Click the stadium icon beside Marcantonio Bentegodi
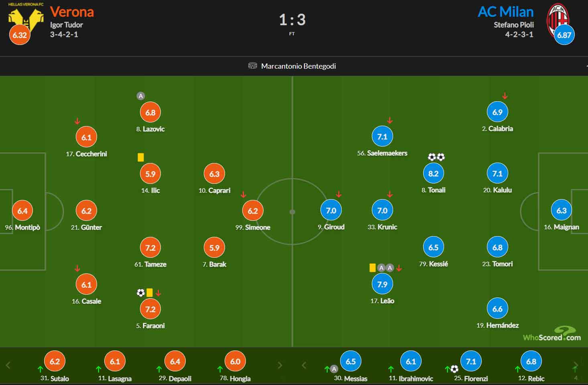The width and height of the screenshot is (588, 385). (253, 66)
